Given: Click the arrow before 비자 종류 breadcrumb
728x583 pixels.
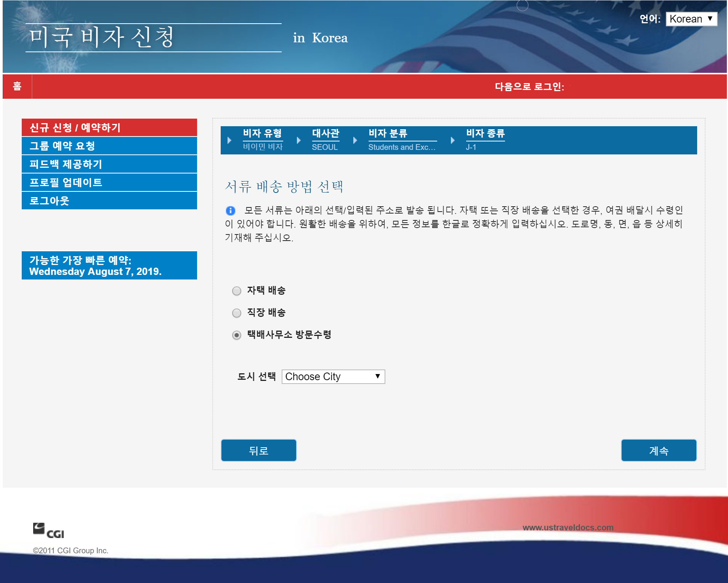Looking at the screenshot, I should click(x=453, y=140).
